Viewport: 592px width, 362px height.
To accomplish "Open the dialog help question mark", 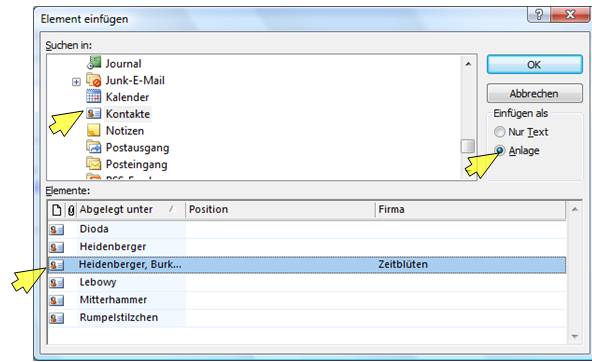I will (x=539, y=15).
